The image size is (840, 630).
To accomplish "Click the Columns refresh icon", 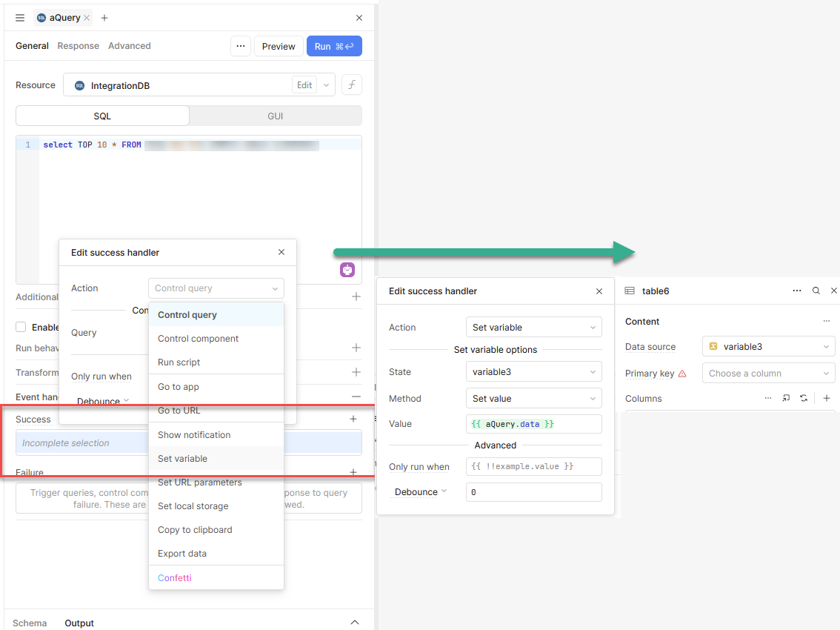I will coord(804,398).
